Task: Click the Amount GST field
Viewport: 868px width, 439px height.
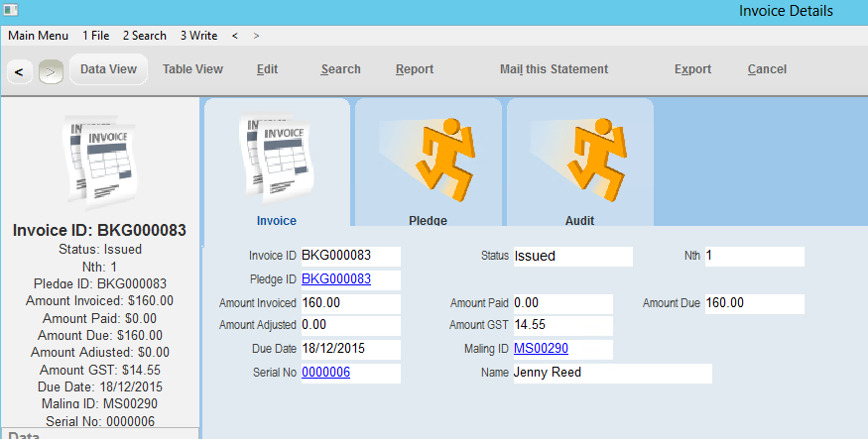Action: click(563, 326)
